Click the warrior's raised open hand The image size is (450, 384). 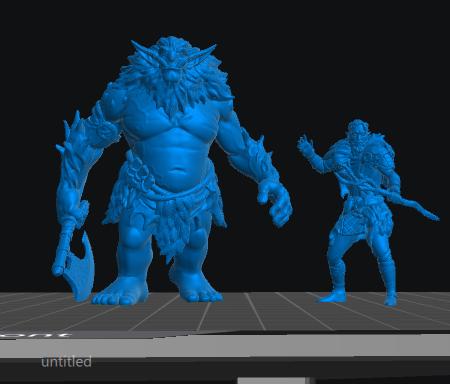tap(306, 146)
